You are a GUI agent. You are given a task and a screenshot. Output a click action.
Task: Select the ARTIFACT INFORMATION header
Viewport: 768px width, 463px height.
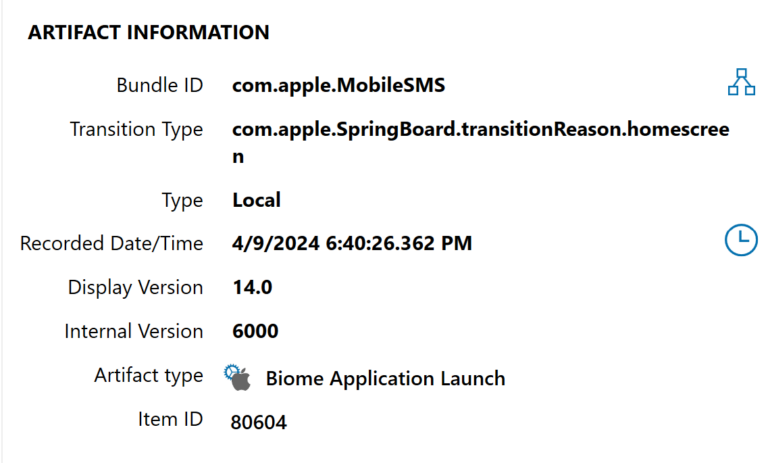point(148,33)
